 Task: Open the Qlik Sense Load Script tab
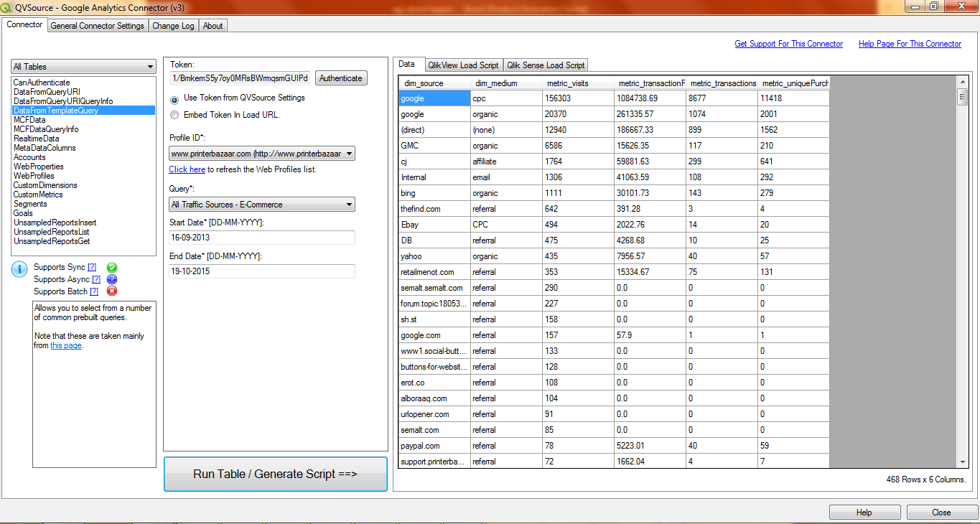(546, 65)
